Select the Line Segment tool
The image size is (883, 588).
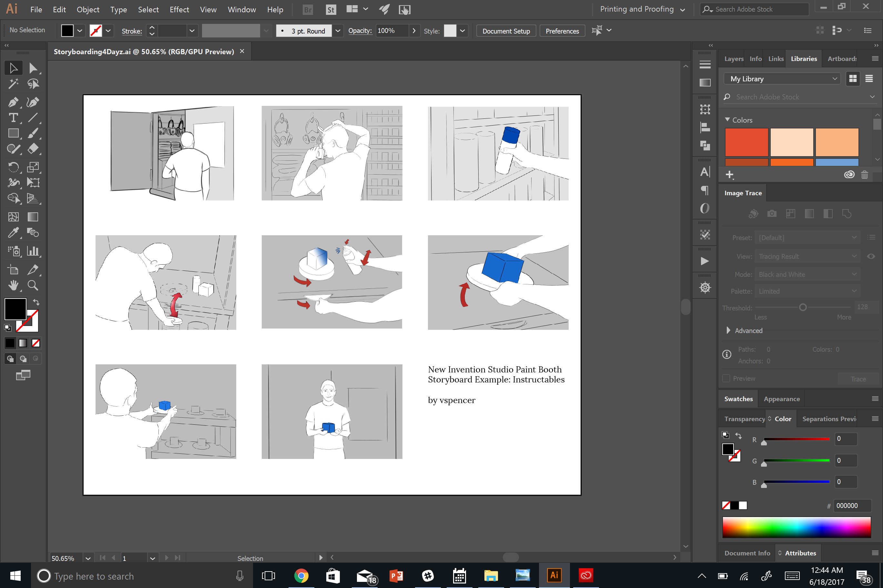pyautogui.click(x=33, y=118)
